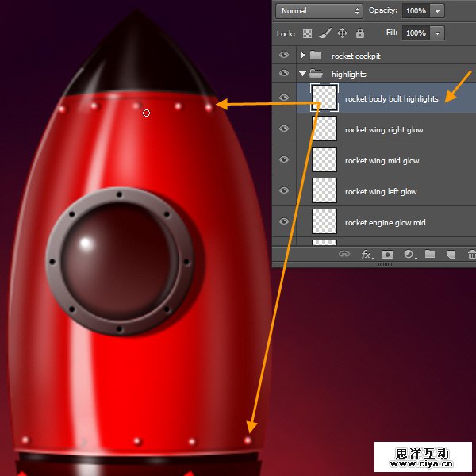Enable Lock image pixels brush icon
Screen dimensions: 476x476
pyautogui.click(x=325, y=33)
